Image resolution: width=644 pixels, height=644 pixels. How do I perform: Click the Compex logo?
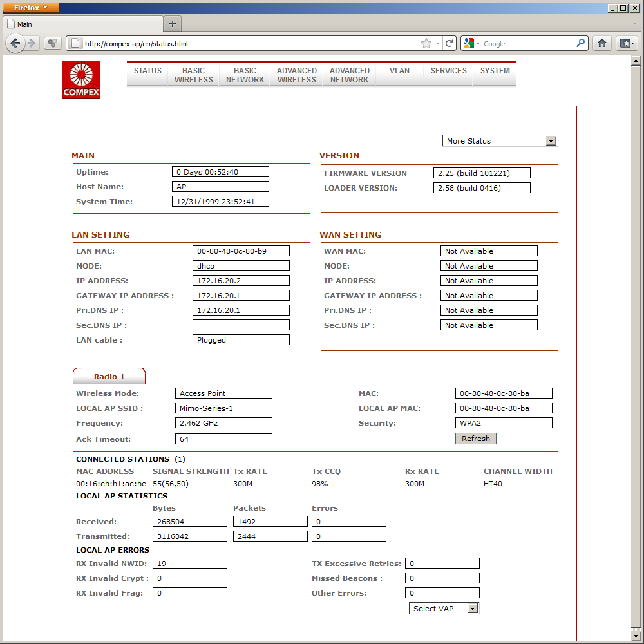click(81, 80)
